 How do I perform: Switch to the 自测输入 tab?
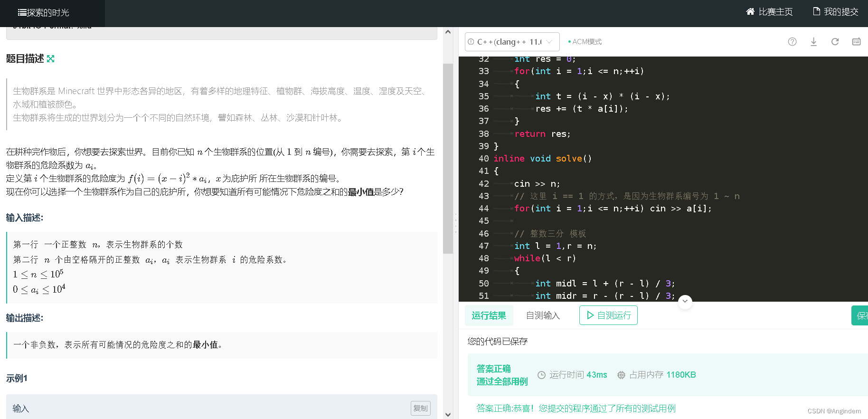click(543, 315)
